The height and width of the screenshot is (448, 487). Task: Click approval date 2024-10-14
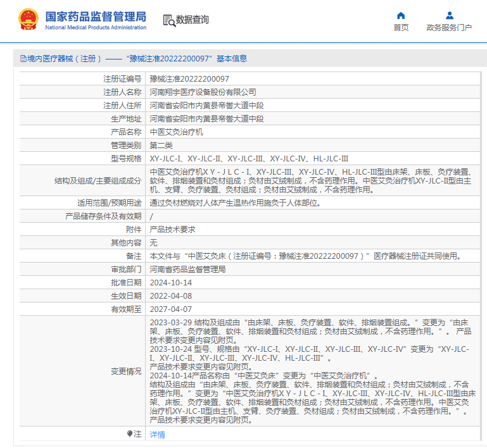tap(171, 283)
